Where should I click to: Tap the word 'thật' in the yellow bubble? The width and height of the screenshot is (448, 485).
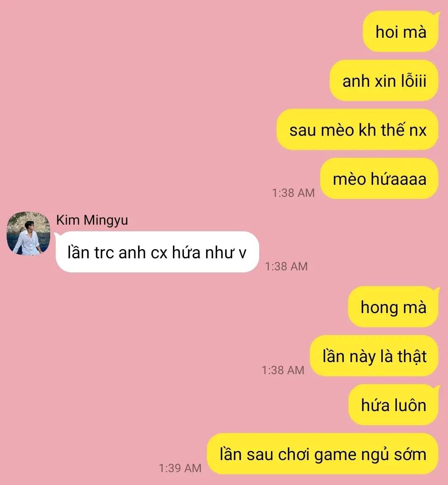click(x=412, y=356)
